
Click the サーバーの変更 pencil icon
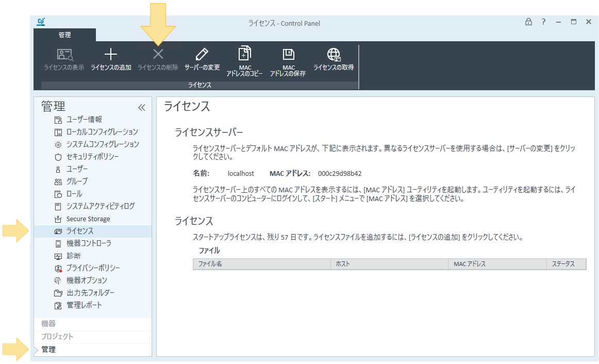202,54
